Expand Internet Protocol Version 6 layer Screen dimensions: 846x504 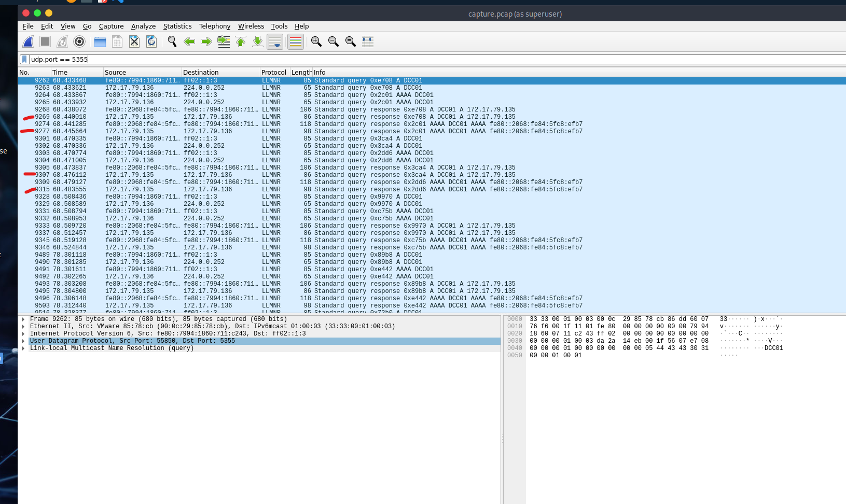(23, 334)
